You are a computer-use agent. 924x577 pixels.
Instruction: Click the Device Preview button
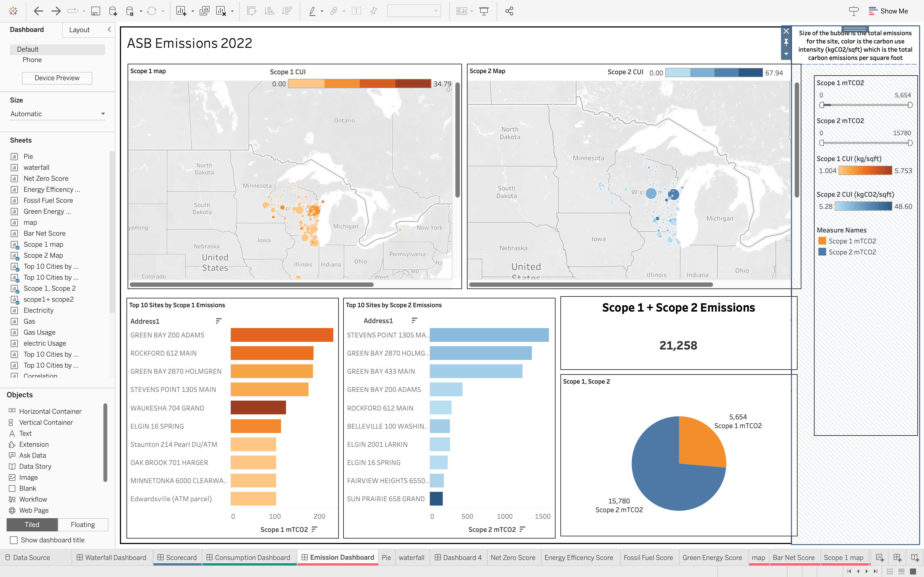[x=57, y=78]
